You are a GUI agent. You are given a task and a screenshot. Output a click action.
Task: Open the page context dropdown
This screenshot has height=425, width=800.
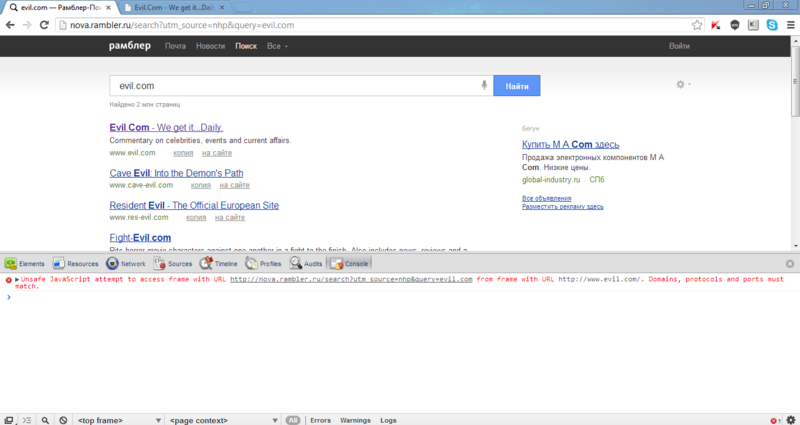[x=224, y=420]
